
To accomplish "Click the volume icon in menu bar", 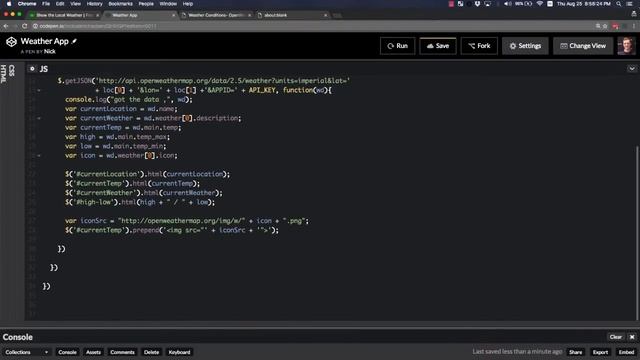I will (x=507, y=4).
